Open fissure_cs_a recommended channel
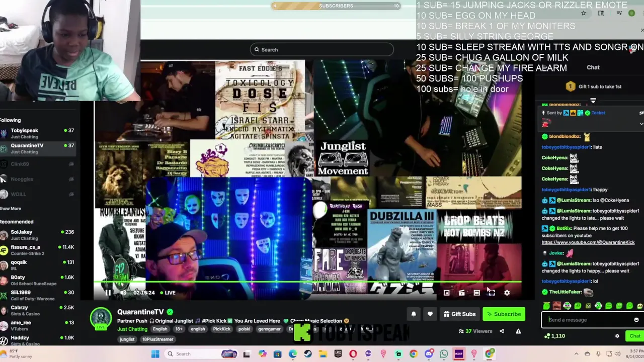 (x=38, y=250)
